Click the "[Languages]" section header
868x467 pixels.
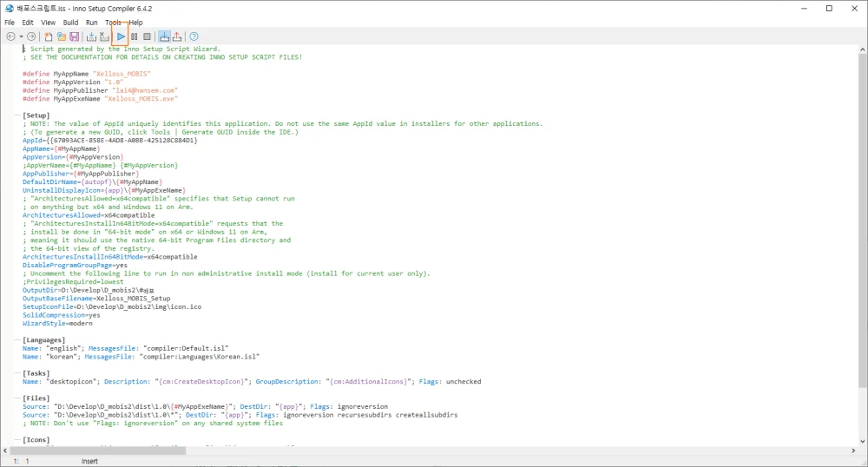coord(43,339)
